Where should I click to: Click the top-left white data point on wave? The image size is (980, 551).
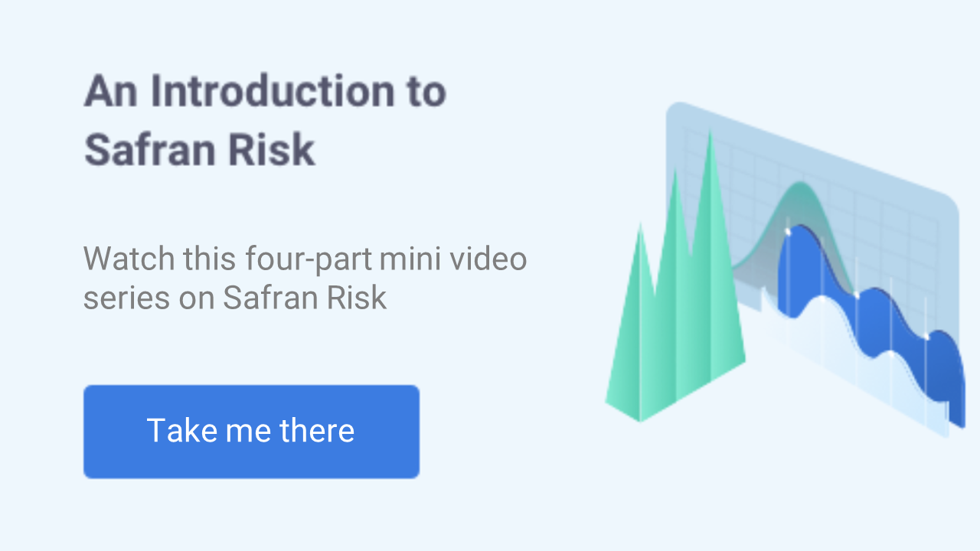(788, 230)
